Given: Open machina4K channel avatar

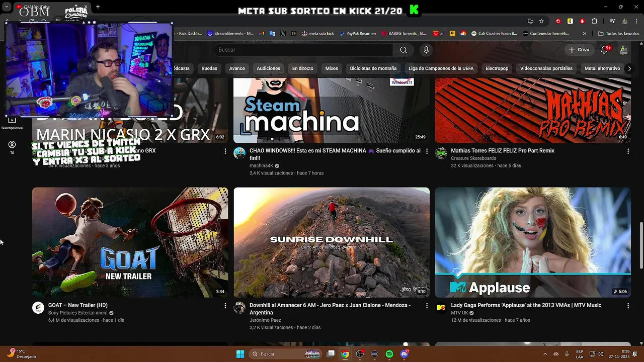Looking at the screenshot, I should pyautogui.click(x=239, y=153).
